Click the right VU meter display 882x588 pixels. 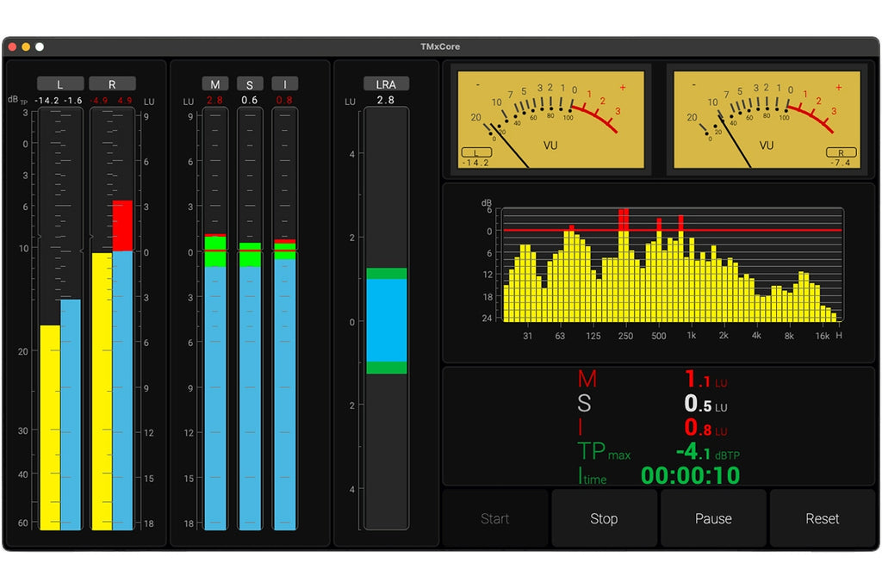pos(767,119)
